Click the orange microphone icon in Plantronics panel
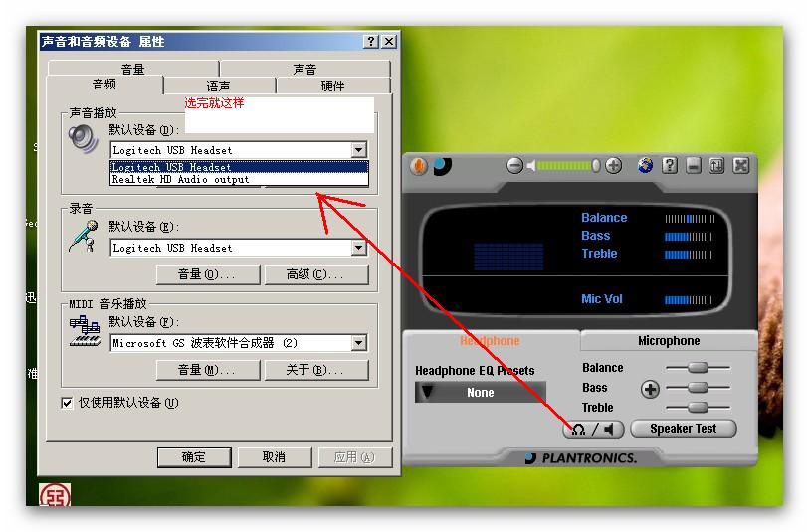 tap(418, 166)
